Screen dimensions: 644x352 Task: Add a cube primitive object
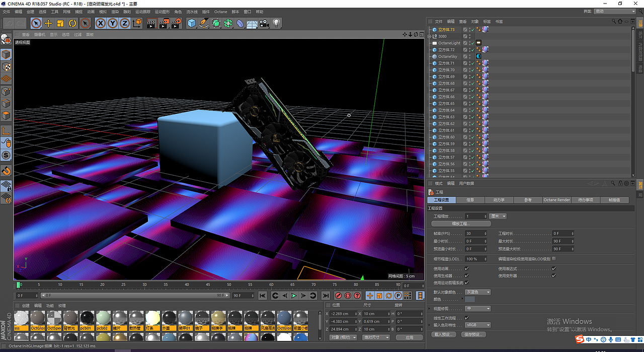tap(192, 23)
